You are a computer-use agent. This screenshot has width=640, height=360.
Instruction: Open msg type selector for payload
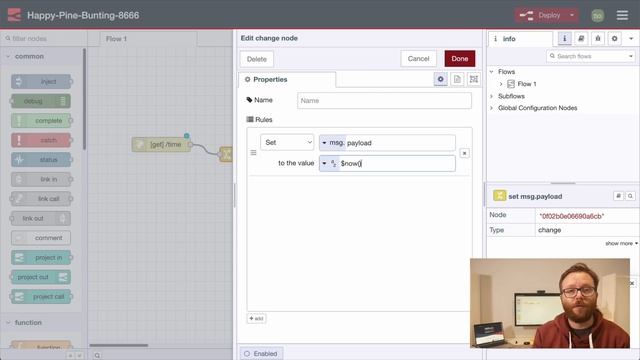tap(332, 143)
